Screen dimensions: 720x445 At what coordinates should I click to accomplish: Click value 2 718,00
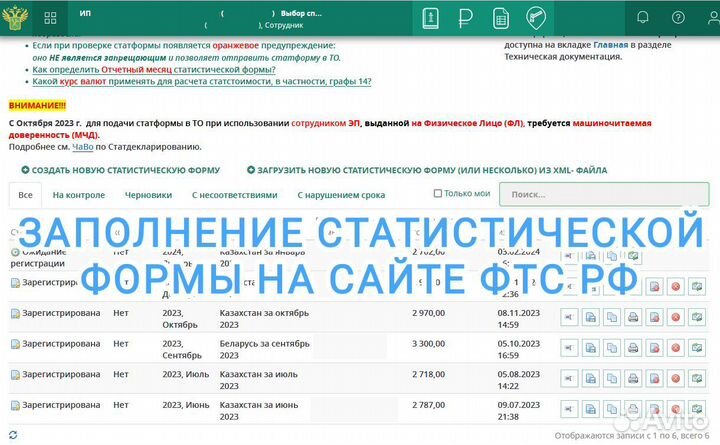428,375
